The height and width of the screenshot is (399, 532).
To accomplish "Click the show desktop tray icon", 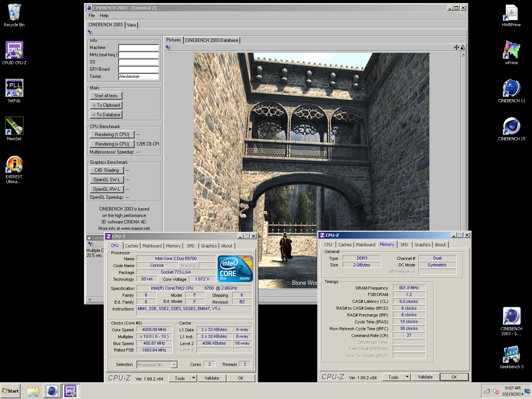I will click(x=527, y=391).
